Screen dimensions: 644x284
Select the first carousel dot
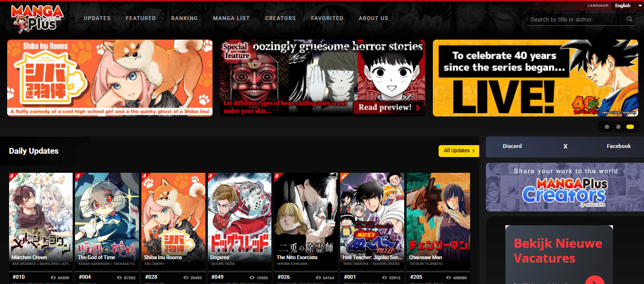607,127
